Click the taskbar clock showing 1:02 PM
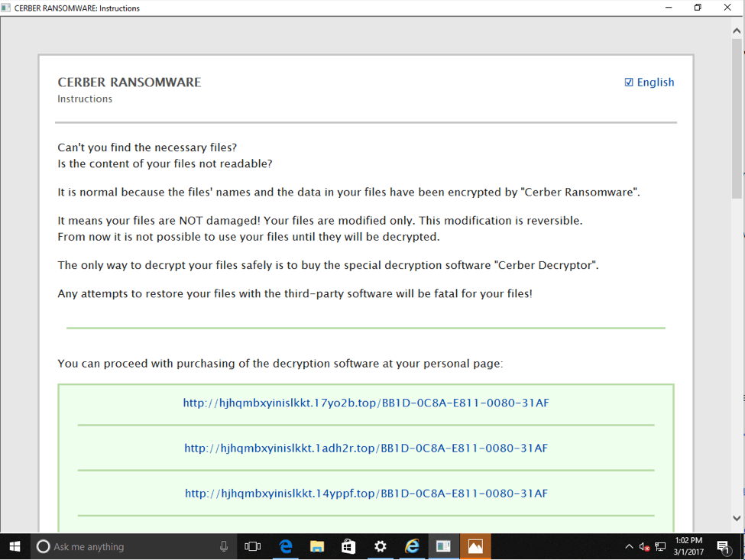 click(x=688, y=546)
